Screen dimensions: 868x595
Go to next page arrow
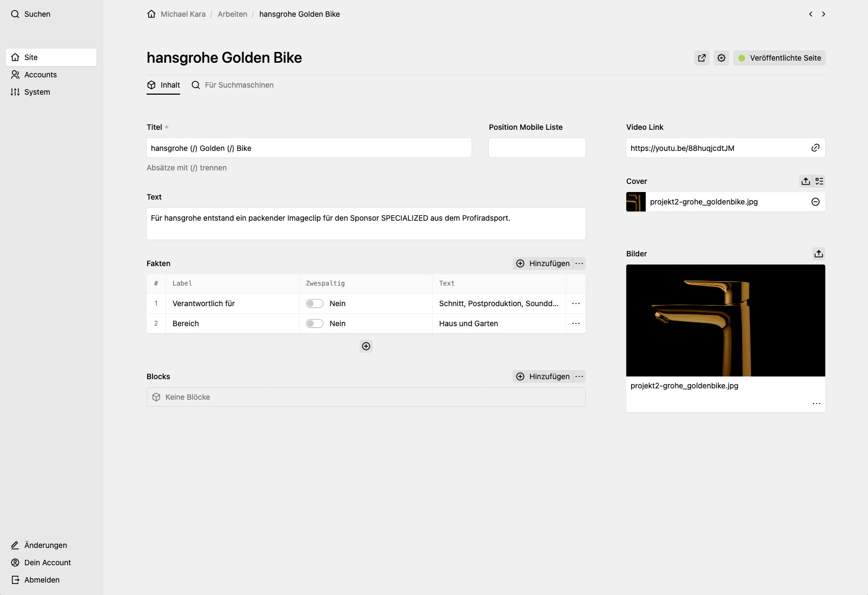tap(824, 14)
